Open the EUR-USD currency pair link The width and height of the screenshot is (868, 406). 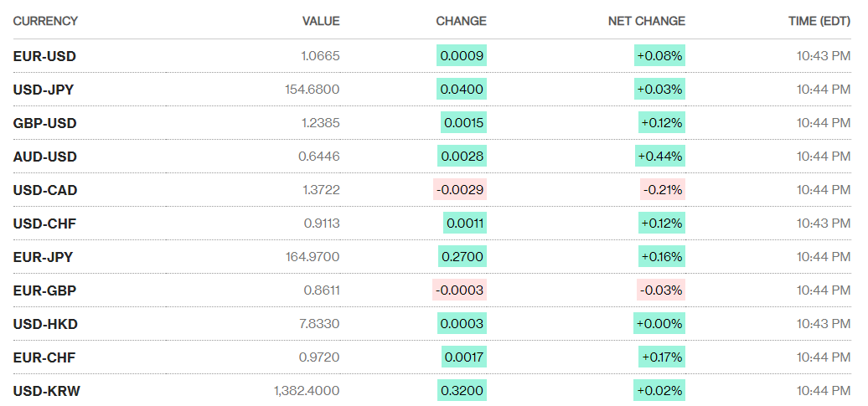click(x=44, y=56)
